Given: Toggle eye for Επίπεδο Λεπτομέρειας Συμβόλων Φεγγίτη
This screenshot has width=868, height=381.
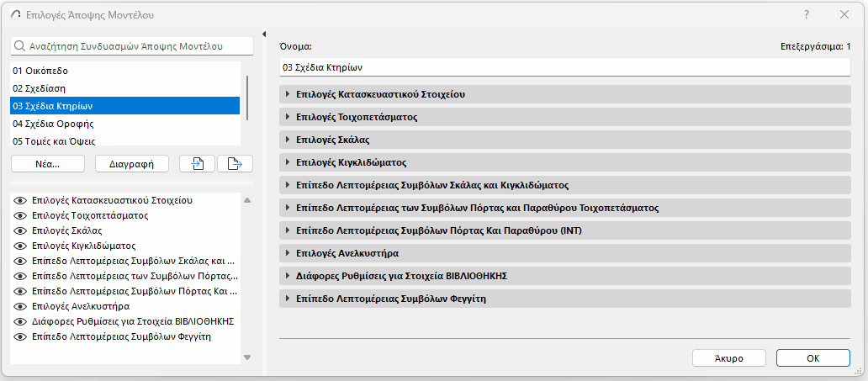Looking at the screenshot, I should 21,336.
